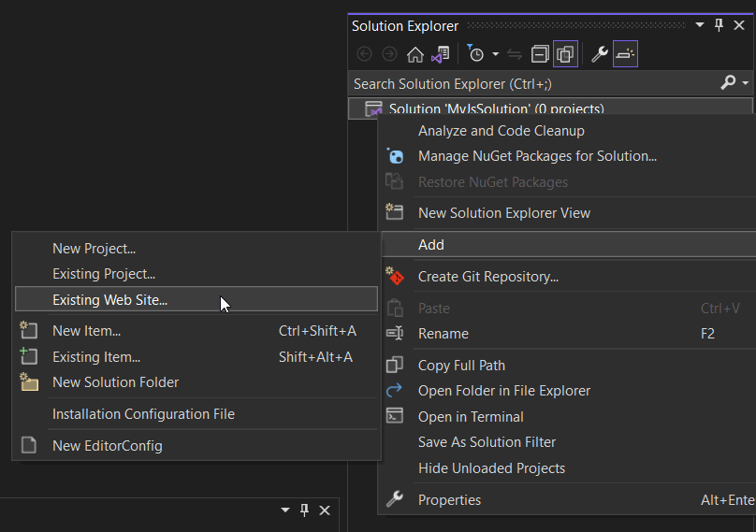Open bottom panel window position dropdown
This screenshot has width=756, height=532.
(x=285, y=510)
